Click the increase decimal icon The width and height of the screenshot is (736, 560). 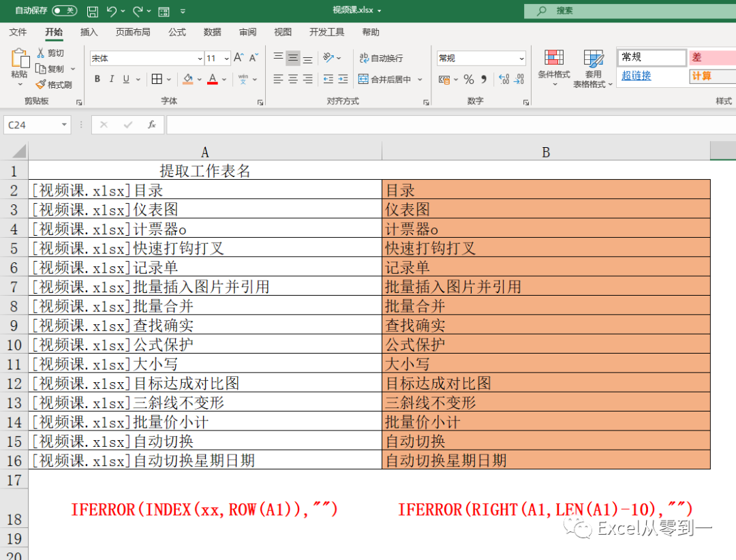(x=504, y=79)
